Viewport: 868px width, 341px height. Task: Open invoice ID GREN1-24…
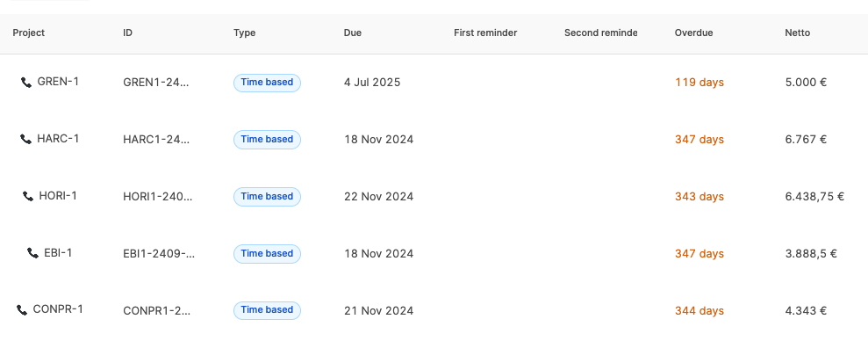coord(155,83)
